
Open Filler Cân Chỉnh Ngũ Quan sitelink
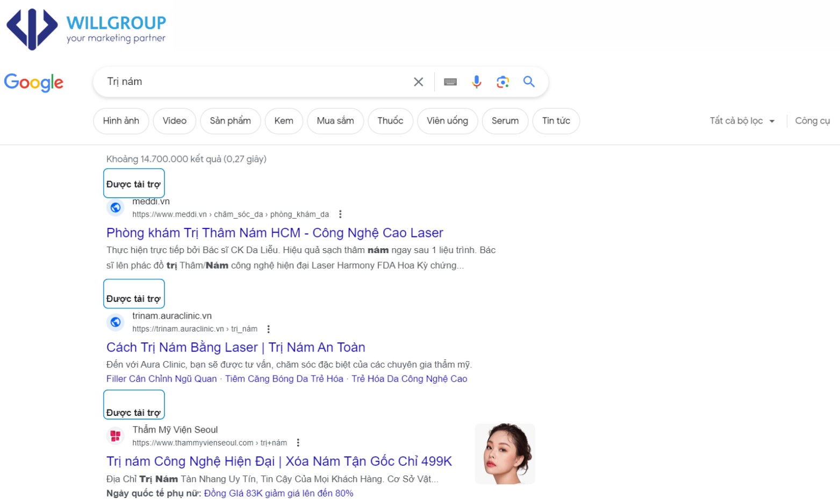[161, 379]
